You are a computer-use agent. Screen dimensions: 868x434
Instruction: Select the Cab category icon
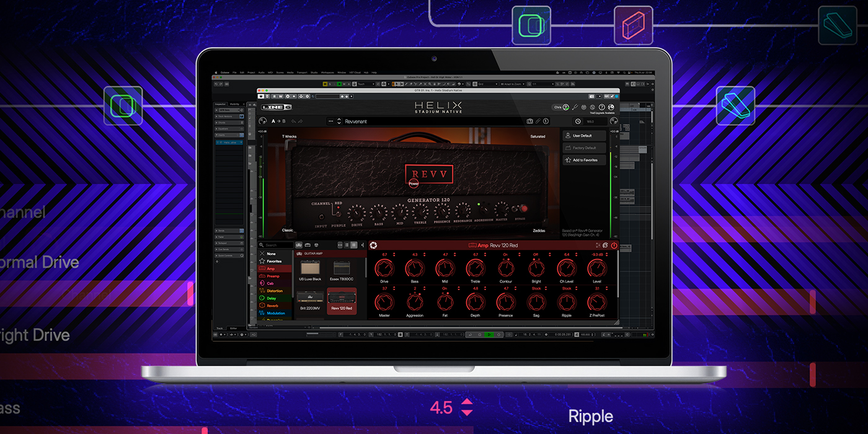[262, 283]
